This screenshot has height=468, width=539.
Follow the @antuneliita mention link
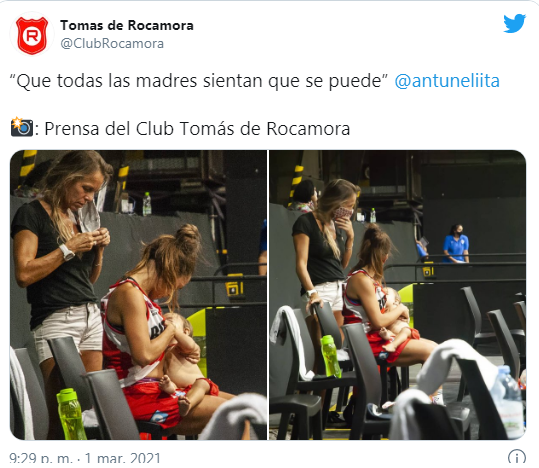[x=447, y=81]
